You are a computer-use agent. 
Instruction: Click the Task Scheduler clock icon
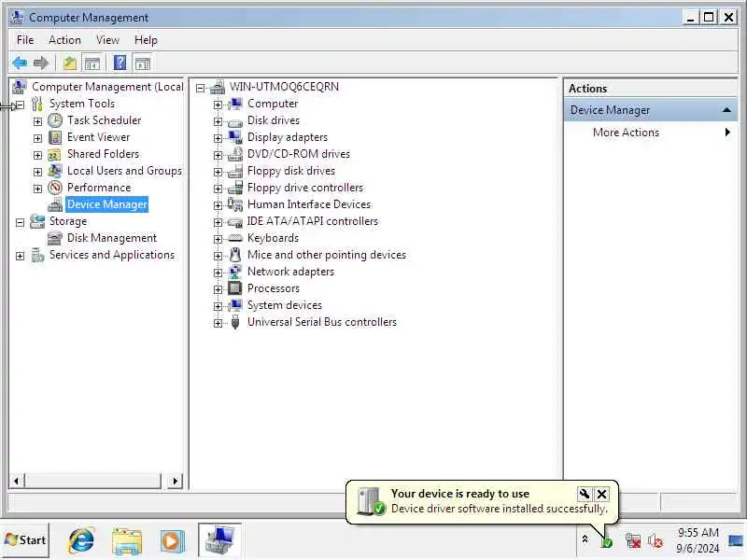click(x=55, y=120)
